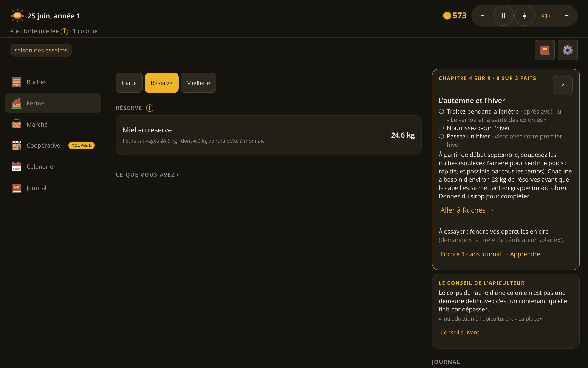The height and width of the screenshot is (368, 588).
Task: Click the Miel en réserve card
Action: pos(269,135)
